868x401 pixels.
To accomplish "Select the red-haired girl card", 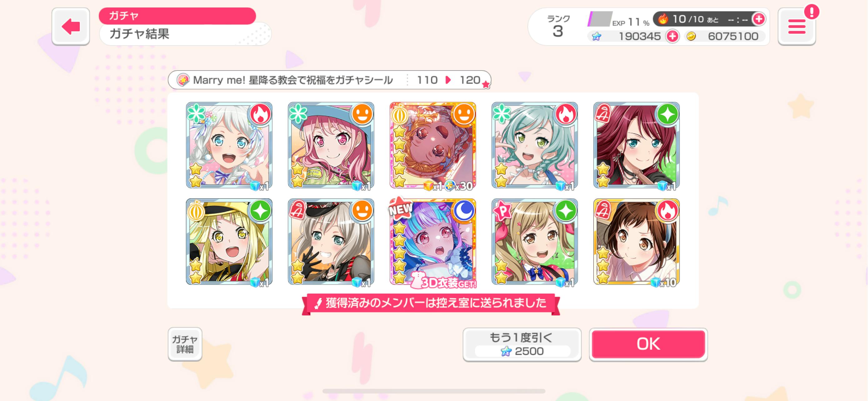I will [x=636, y=146].
